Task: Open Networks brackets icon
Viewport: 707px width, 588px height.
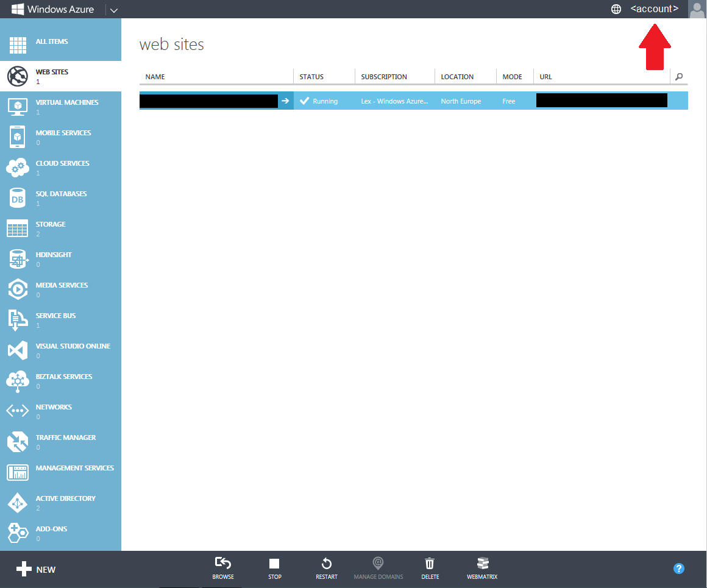Action: 18,411
